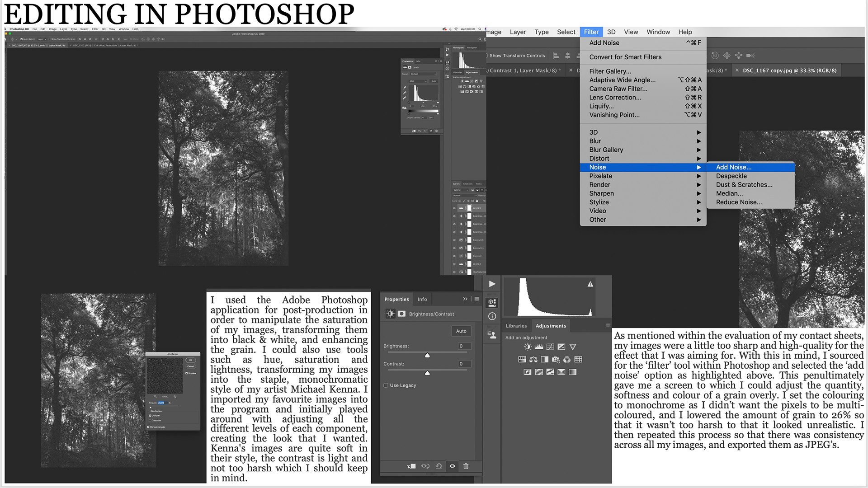This screenshot has width=868, height=488.
Task: Add a Vibrance adjustment layer icon
Action: pyautogui.click(x=573, y=347)
